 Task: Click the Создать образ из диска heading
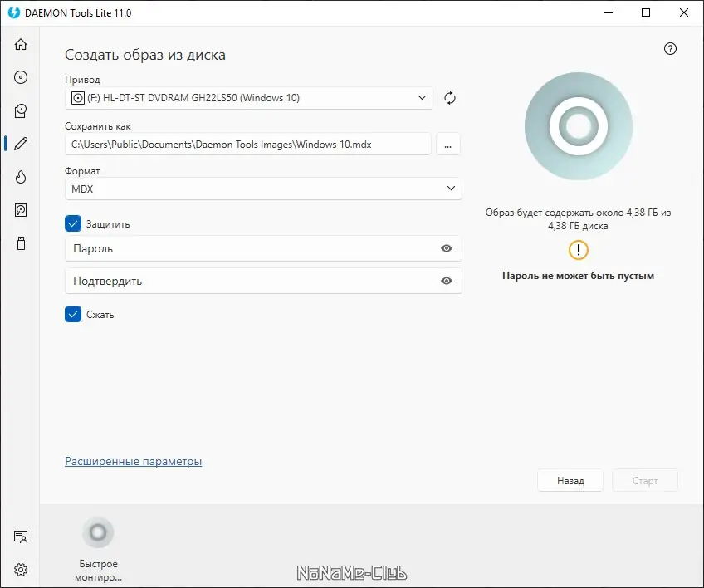(x=145, y=55)
